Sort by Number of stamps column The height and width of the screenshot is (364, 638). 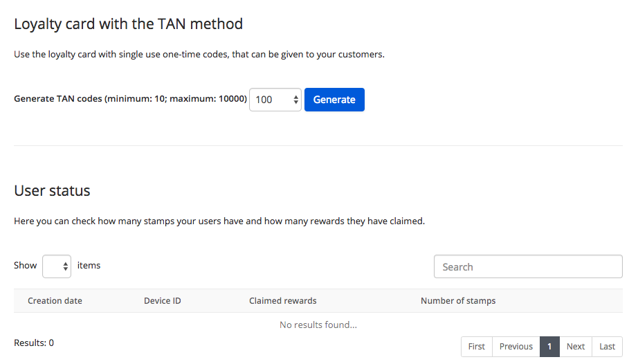458,300
